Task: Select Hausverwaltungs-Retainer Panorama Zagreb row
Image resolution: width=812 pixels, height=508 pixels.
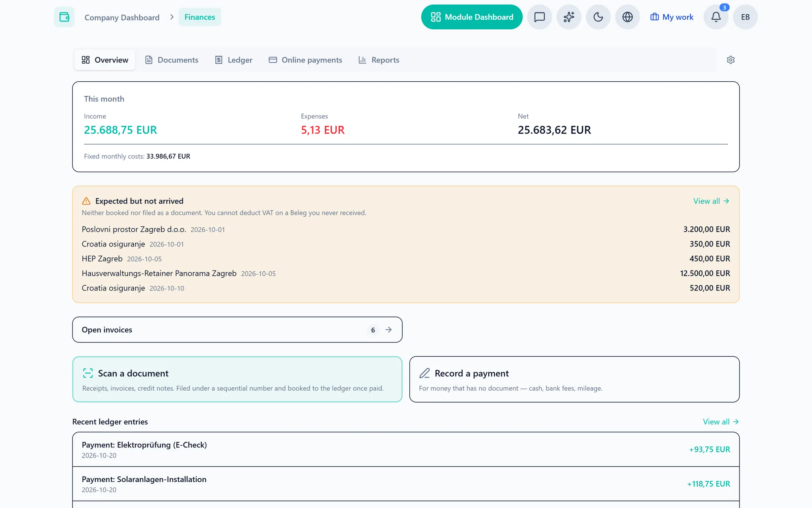Action: [406, 273]
